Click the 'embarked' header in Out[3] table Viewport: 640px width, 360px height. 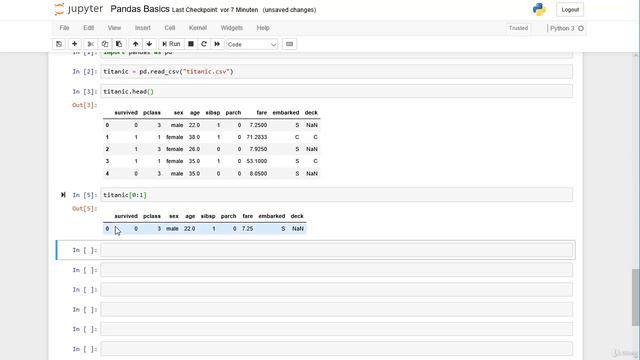(286, 113)
